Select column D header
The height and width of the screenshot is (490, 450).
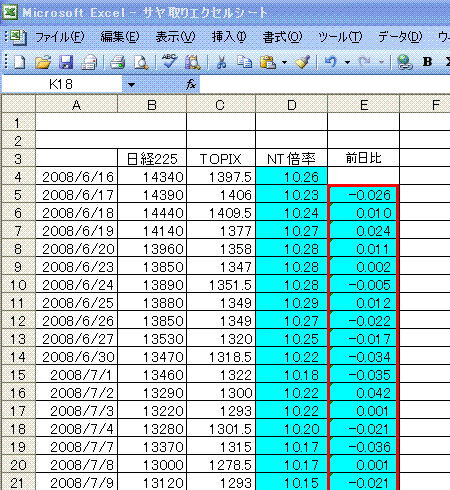coord(292,105)
